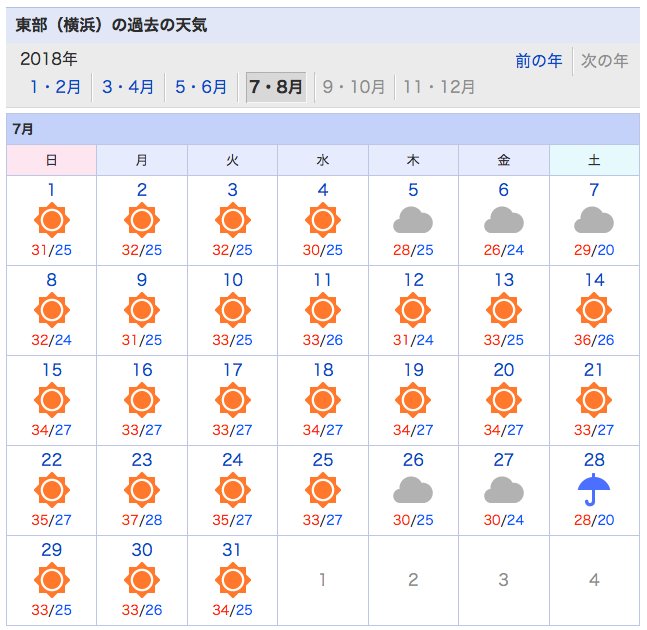Select date number 18 in July
This screenshot has height=630, width=647.
323,370
